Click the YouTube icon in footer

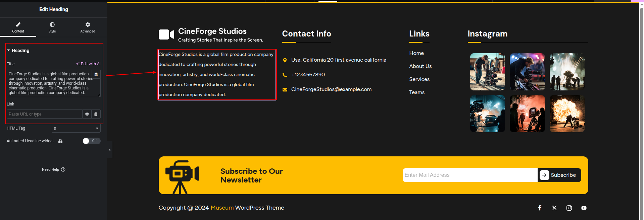(x=584, y=208)
